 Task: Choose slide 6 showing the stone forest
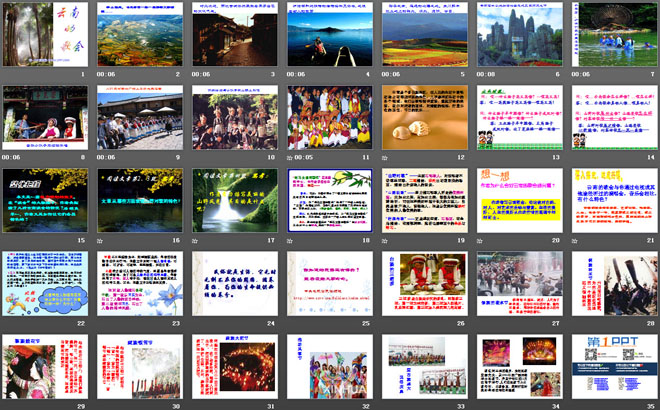pos(519,34)
